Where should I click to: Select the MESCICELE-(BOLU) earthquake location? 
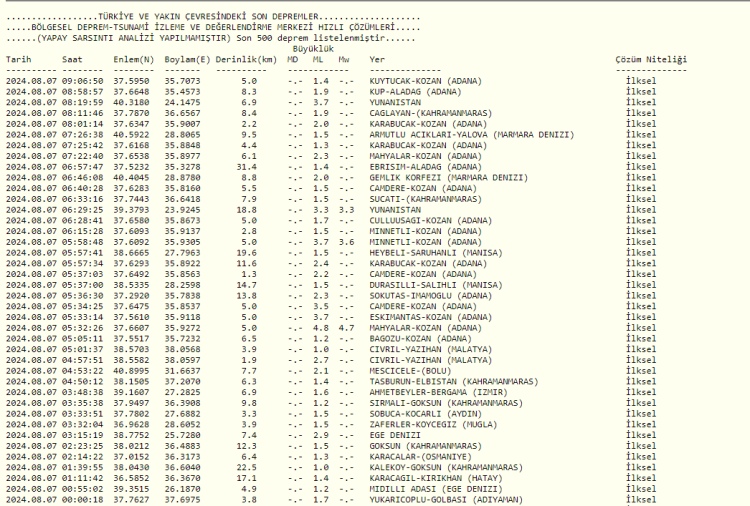pyautogui.click(x=409, y=370)
